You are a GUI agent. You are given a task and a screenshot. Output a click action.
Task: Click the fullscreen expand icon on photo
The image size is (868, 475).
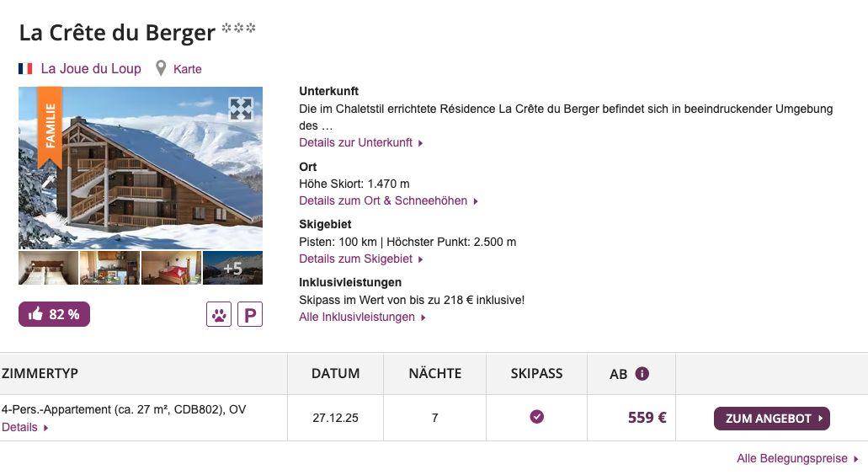tap(241, 109)
